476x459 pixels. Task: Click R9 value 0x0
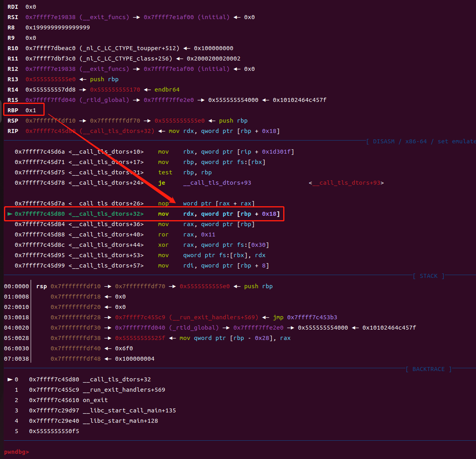[31, 38]
